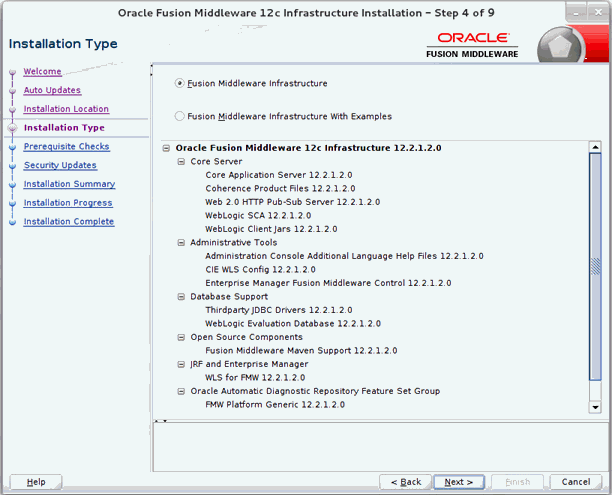Click inside the empty message pane below tree
This screenshot has width=612, height=495.
click(x=382, y=447)
